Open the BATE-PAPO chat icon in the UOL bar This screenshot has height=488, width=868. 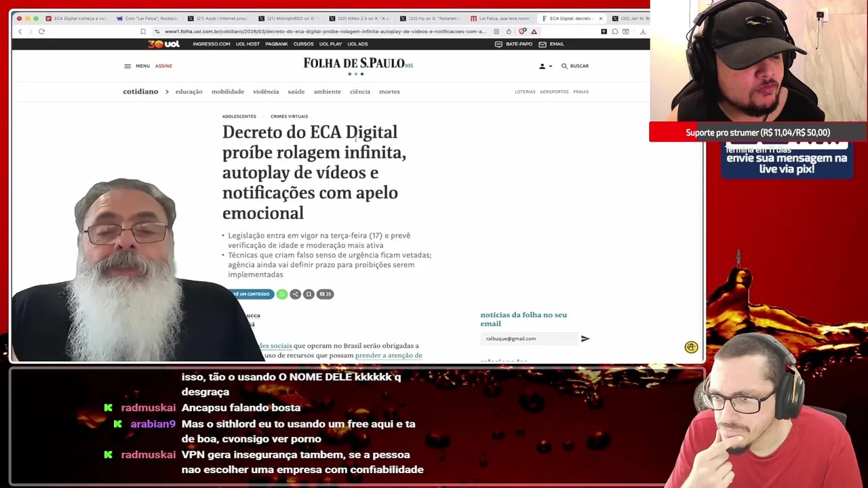(x=498, y=44)
